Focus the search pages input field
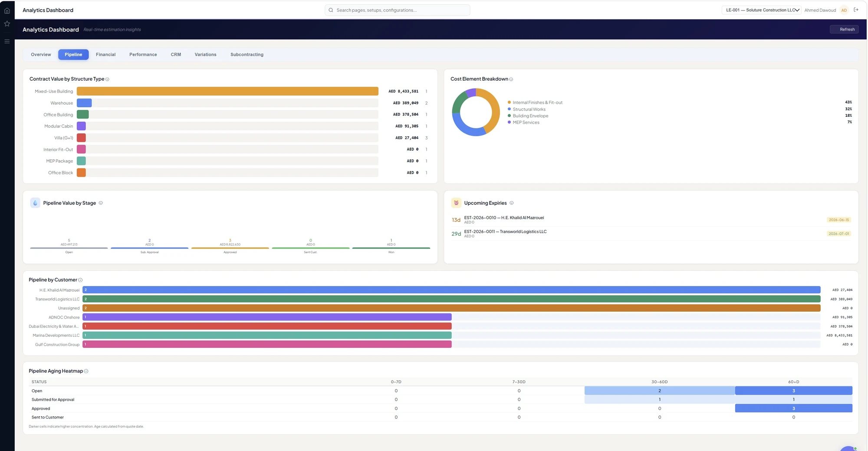This screenshot has height=451, width=868. pyautogui.click(x=397, y=10)
